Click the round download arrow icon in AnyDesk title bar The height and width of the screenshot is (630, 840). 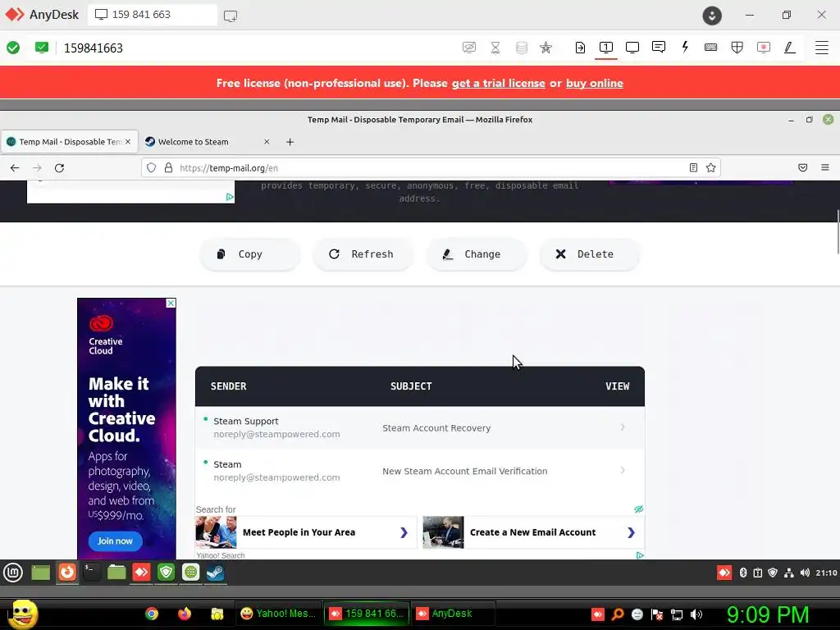pyautogui.click(x=712, y=16)
